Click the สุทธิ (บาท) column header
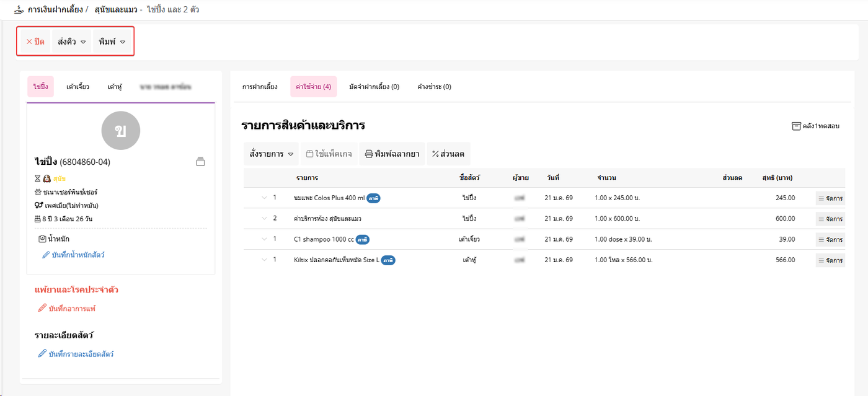The image size is (868, 396). [777, 178]
